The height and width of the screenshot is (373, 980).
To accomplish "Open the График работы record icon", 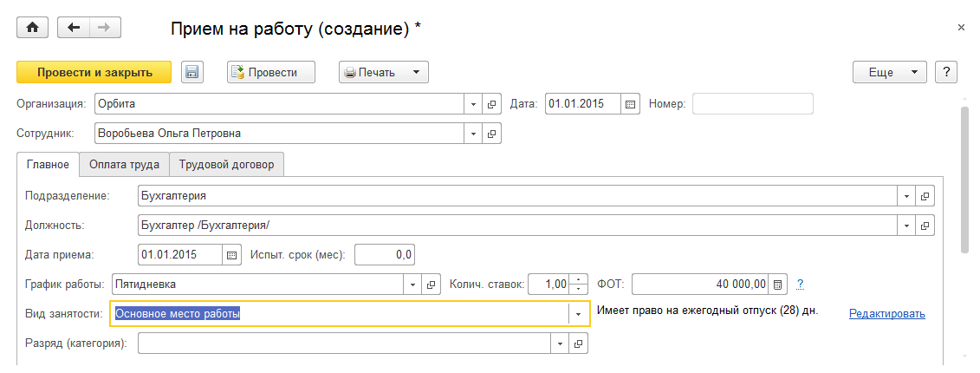I will tap(432, 284).
